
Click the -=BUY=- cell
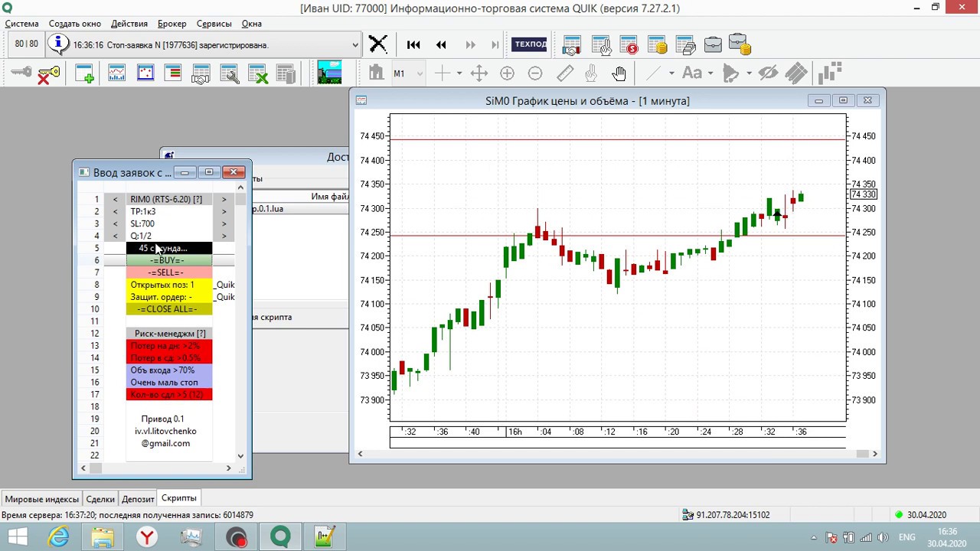[x=169, y=260]
